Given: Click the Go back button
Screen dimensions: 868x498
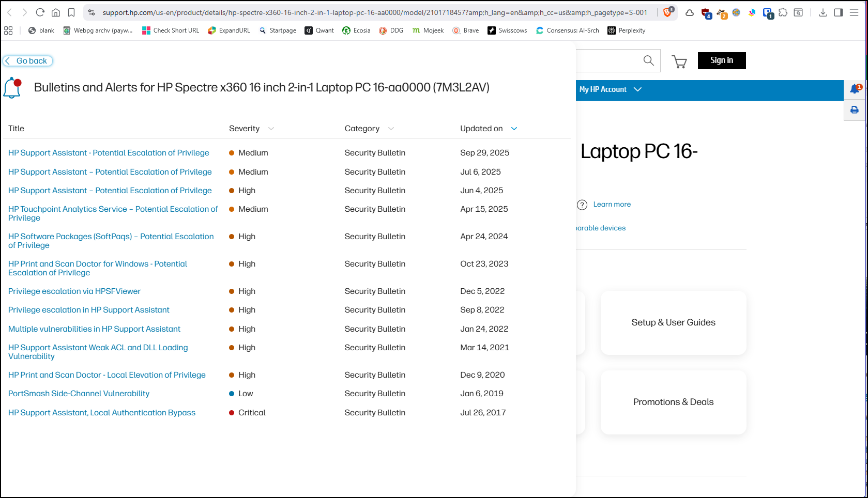Looking at the screenshot, I should point(28,61).
